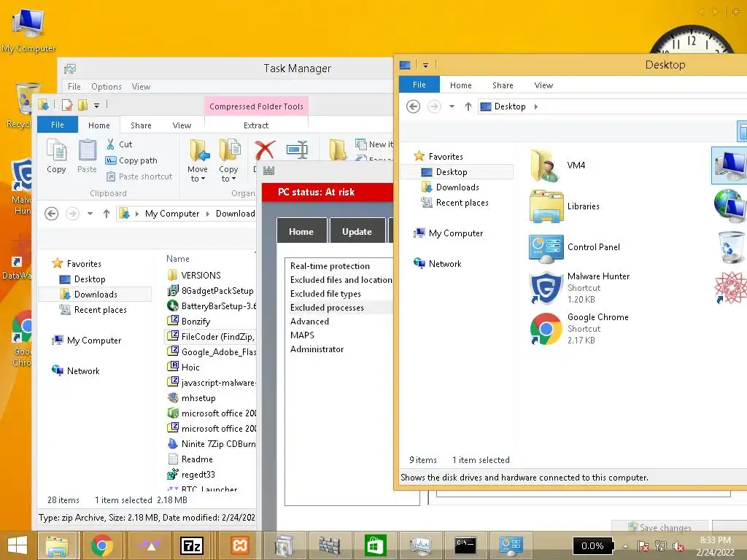Select Excluded processes setting

point(327,307)
